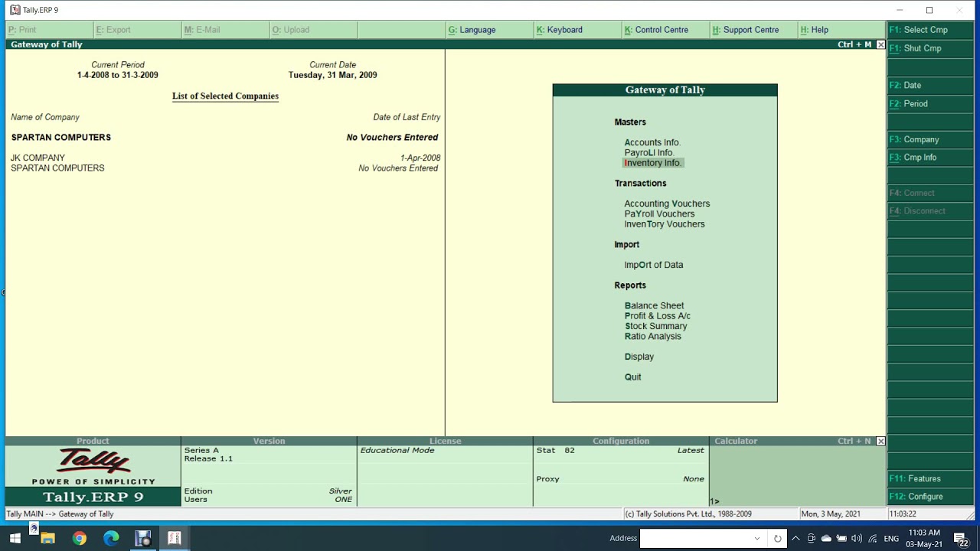The width and height of the screenshot is (980, 551).
Task: Open Accounts Info. under Masters
Action: click(652, 142)
